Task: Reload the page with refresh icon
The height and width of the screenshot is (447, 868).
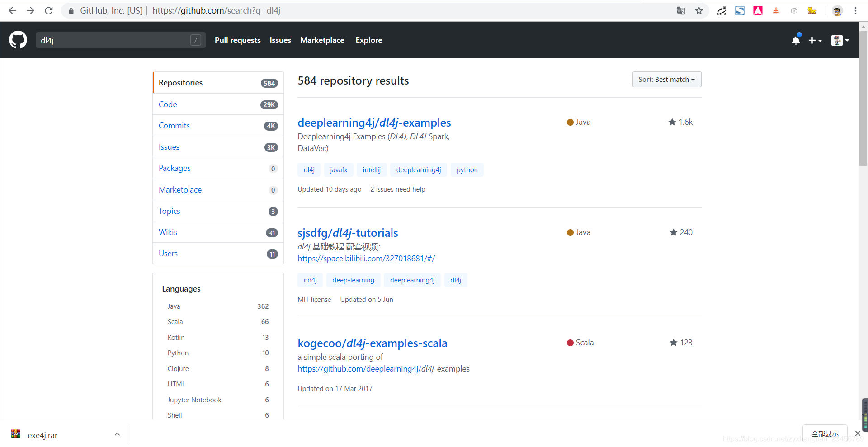Action: (x=49, y=10)
